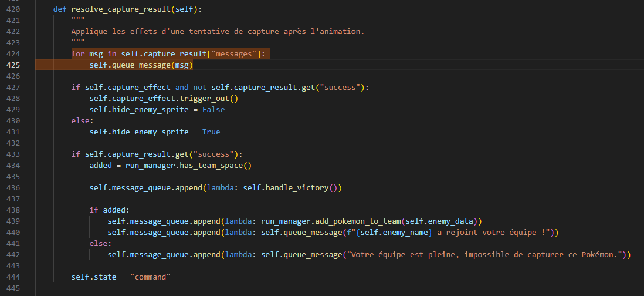This screenshot has width=644, height=296.
Task: Click hide_enemy_sprite on line 431
Action: point(150,132)
